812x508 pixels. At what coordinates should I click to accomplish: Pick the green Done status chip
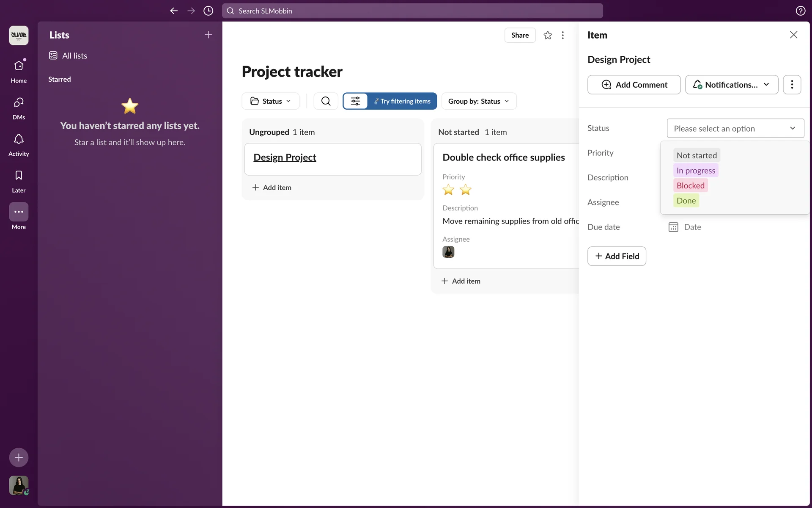(x=686, y=201)
